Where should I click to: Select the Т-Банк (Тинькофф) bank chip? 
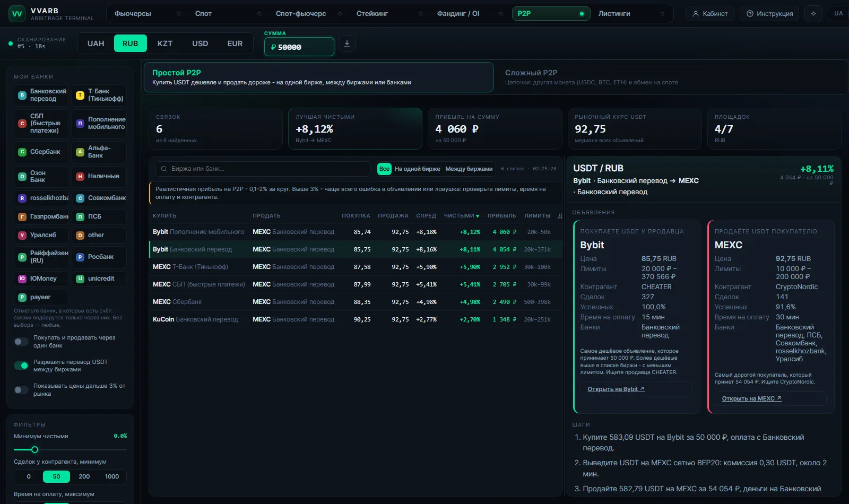click(99, 95)
